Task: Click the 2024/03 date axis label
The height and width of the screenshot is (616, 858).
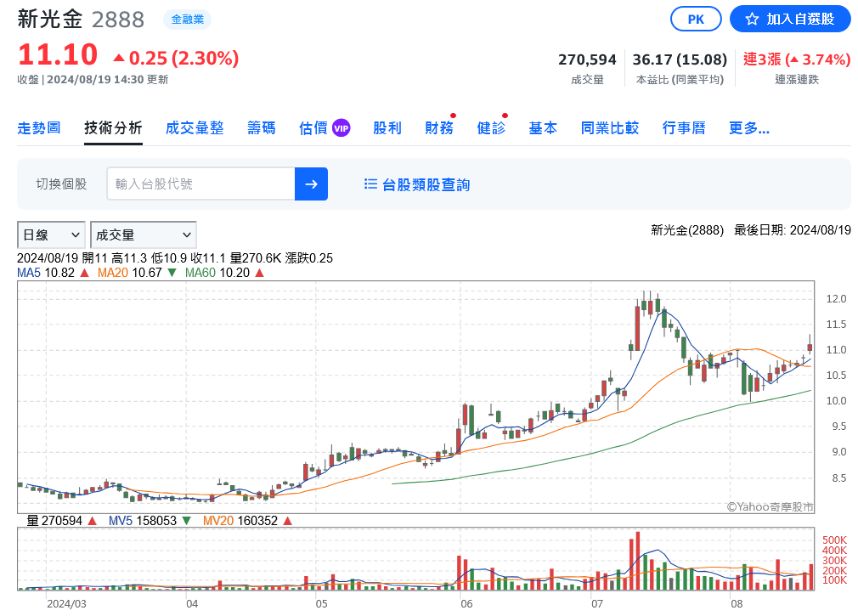Action: [66, 604]
